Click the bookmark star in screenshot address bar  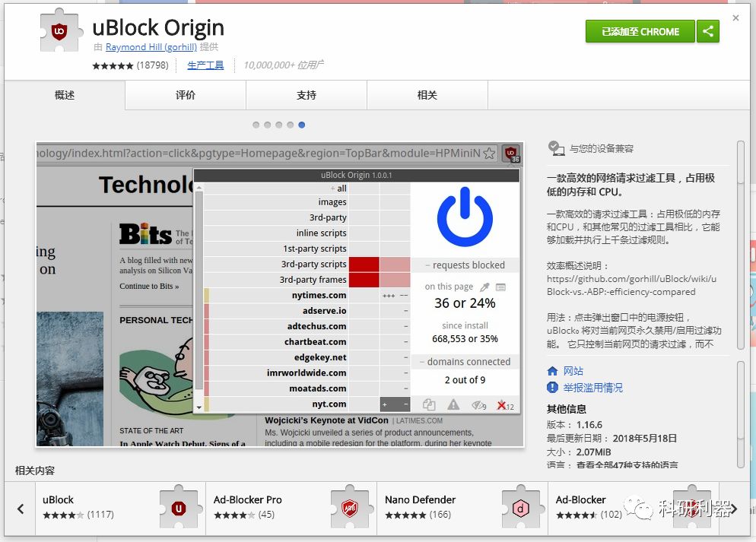pyautogui.click(x=489, y=154)
